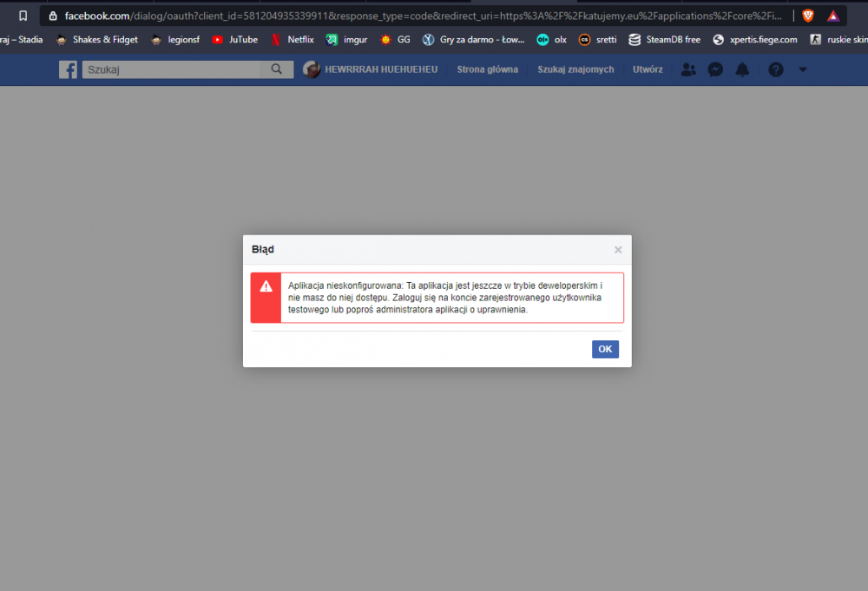Open the friend requests icon

(688, 69)
